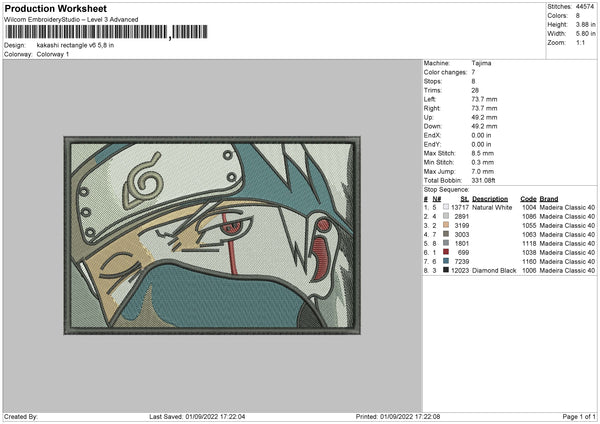Image resolution: width=600 pixels, height=424 pixels.
Task: Click the 'Colorway 1' value
Action: [x=53, y=54]
